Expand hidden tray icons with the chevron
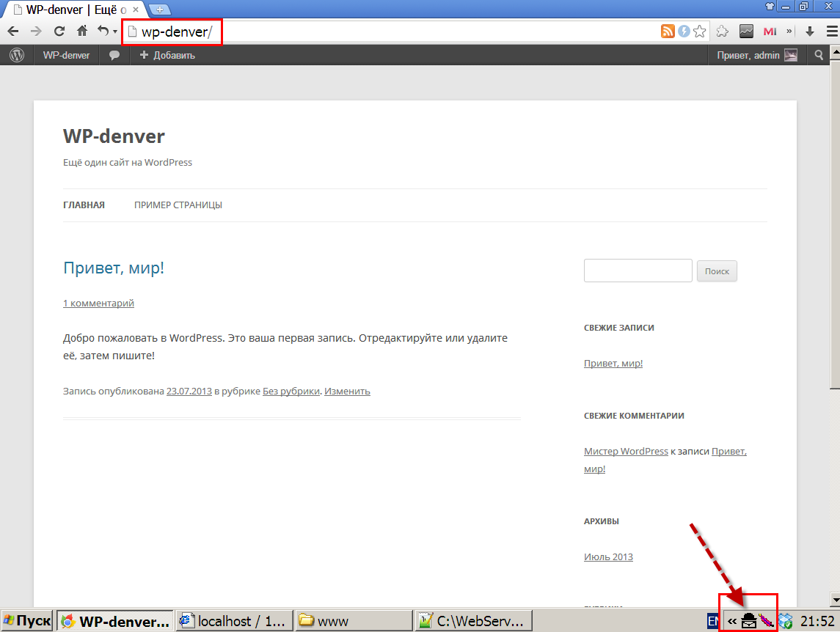This screenshot has width=840, height=632. click(731, 621)
